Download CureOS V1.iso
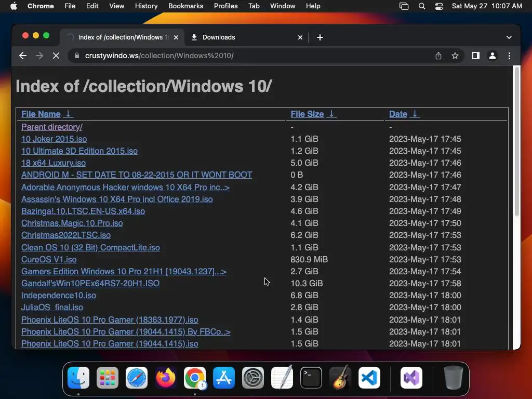532x399 pixels. (x=49, y=259)
